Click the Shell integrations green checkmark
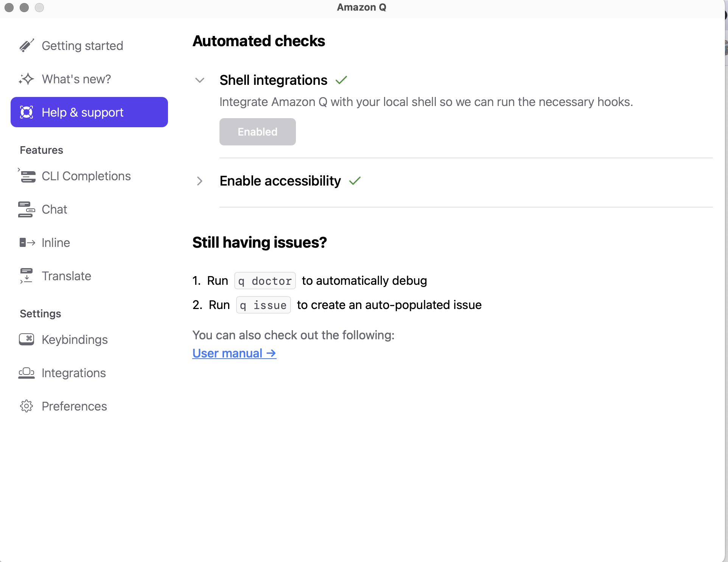This screenshot has width=728, height=562. tap(341, 80)
